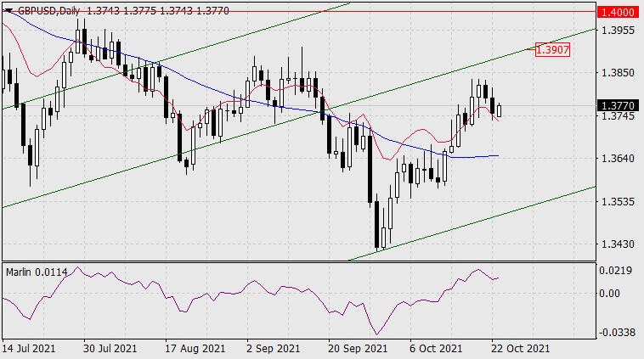This screenshot has width=644, height=359.
Task: Click the chart menu triangle beside GBPUSD
Action: (8, 11)
